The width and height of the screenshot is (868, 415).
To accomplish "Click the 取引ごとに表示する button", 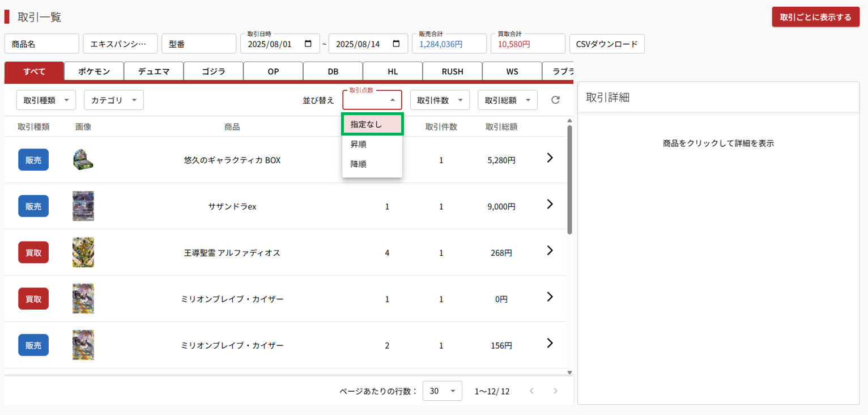I will point(815,17).
